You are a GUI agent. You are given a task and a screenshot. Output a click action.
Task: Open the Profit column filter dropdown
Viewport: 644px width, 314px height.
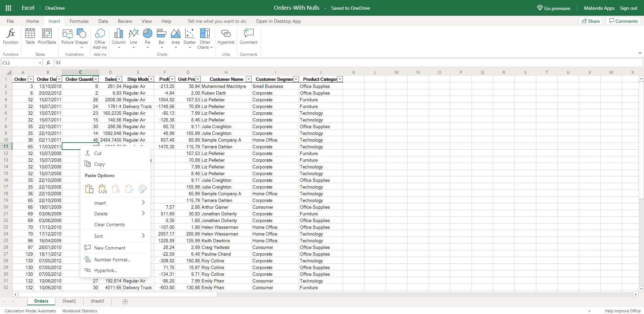172,79
